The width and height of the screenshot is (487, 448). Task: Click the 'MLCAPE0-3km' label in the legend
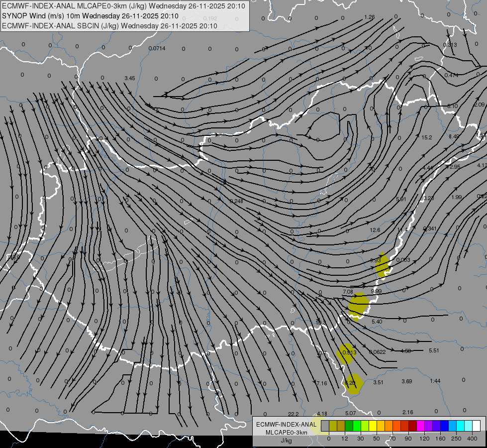click(286, 433)
